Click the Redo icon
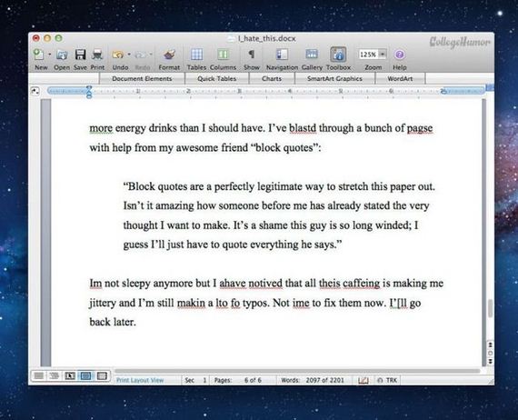Viewport: 518px width, 420px height. pos(140,55)
